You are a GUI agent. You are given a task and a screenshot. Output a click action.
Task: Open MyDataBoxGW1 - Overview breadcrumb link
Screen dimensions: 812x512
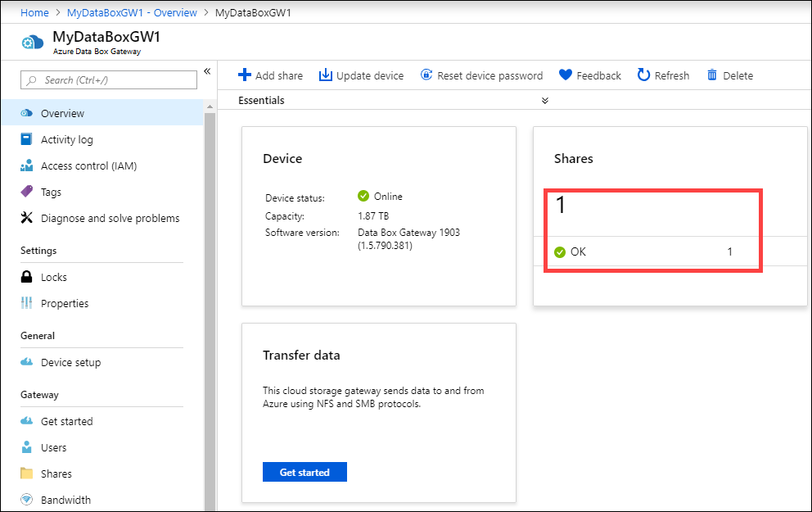(132, 12)
